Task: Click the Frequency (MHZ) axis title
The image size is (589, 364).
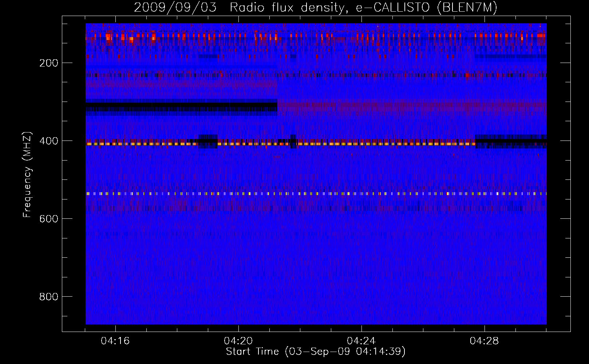Action: click(x=27, y=174)
